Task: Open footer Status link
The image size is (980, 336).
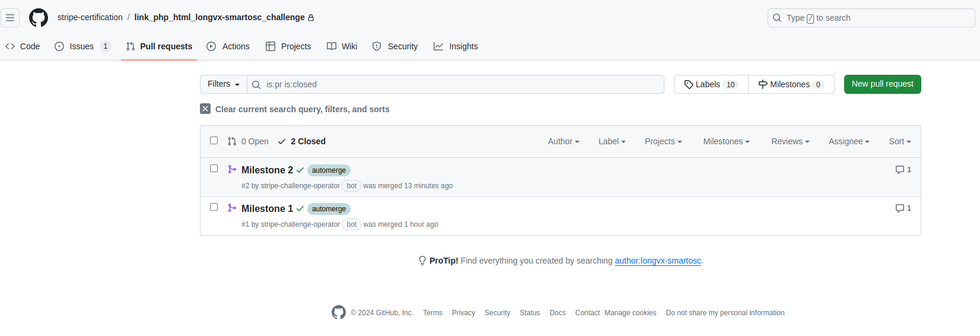Action: [530, 313]
